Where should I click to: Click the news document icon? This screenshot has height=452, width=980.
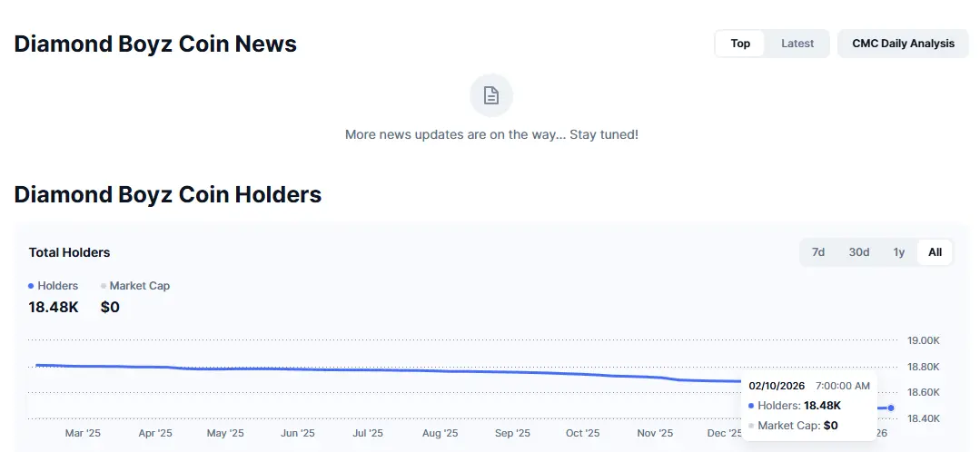point(491,96)
